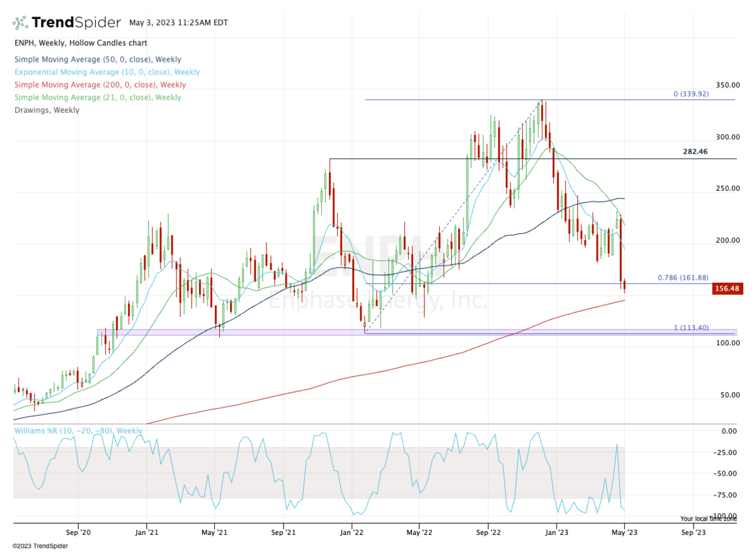Click the May 3, 2023 timestamp
This screenshot has width=756, height=552.
pos(179,23)
